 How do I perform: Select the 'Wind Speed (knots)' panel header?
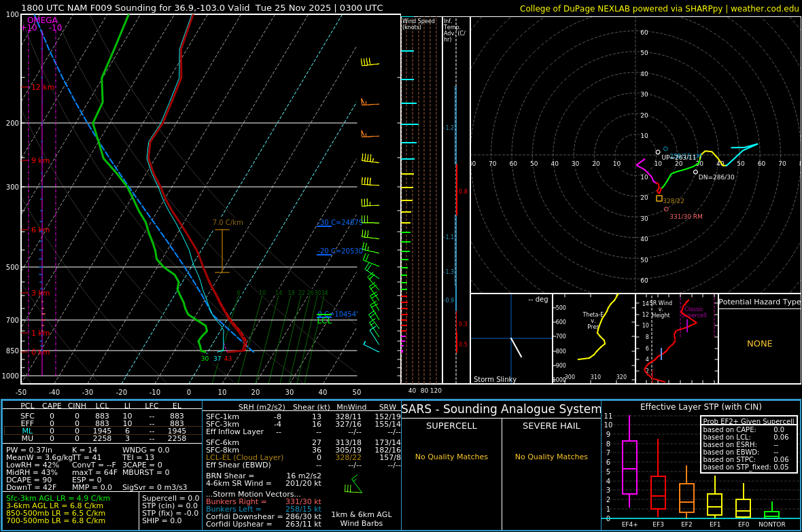[x=419, y=24]
